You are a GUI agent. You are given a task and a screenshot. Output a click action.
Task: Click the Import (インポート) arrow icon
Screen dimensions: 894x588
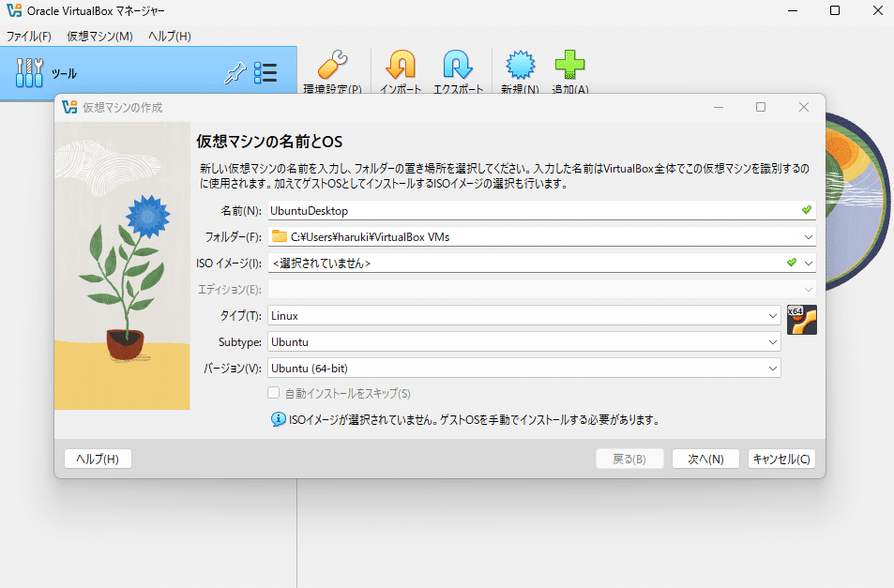pyautogui.click(x=401, y=65)
